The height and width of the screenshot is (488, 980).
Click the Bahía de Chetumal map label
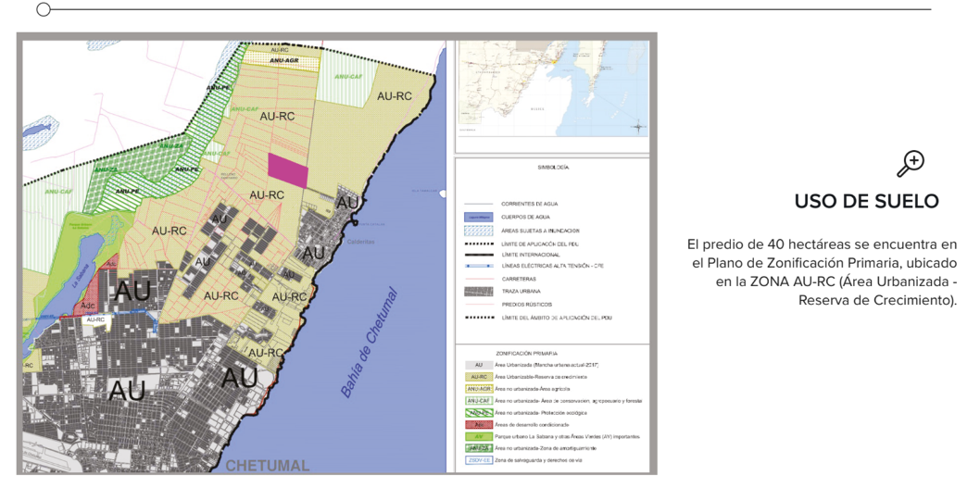(x=371, y=343)
